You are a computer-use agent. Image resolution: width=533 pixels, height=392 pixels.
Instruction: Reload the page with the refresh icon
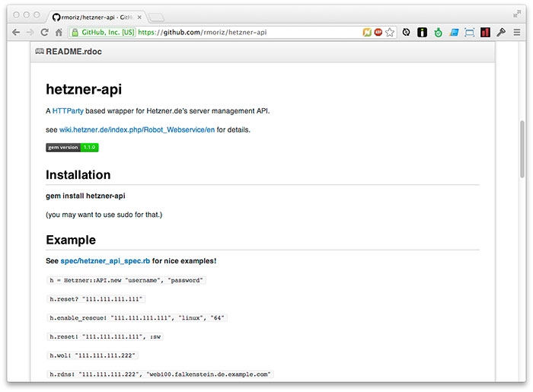[44, 32]
